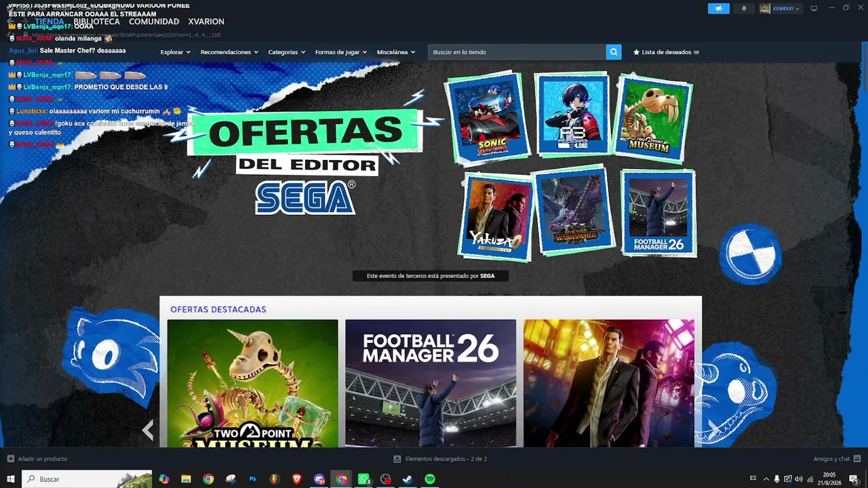Open Photoshop from the taskbar

[x=252, y=479]
